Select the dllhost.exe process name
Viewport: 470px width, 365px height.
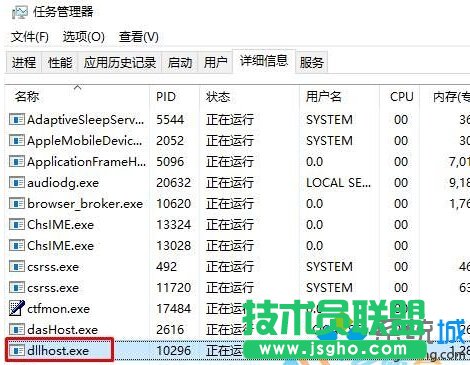point(58,351)
